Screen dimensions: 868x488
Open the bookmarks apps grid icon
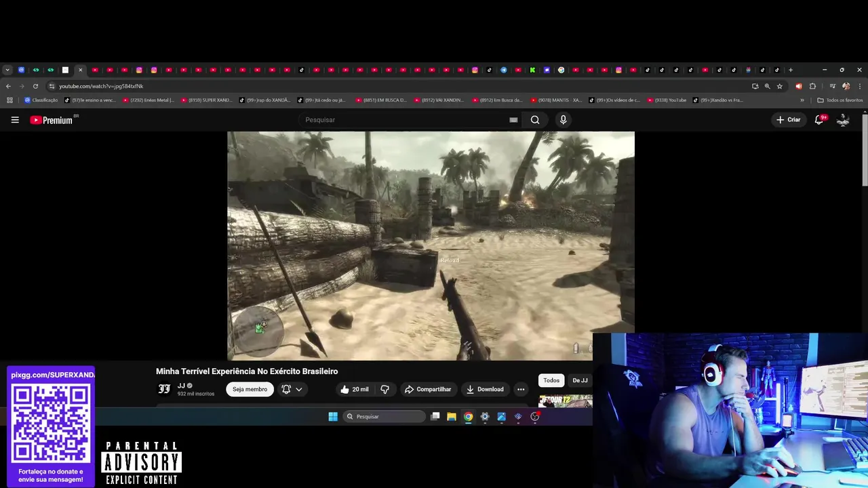click(9, 100)
